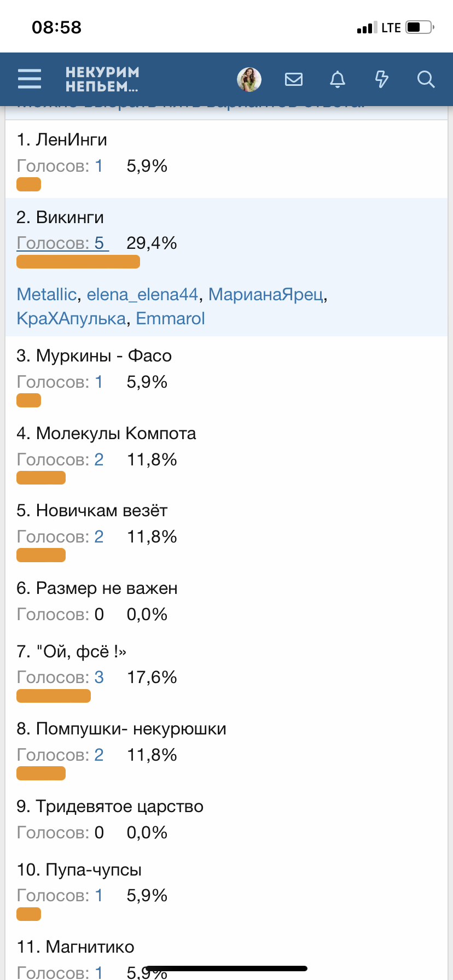Viewport: 453px width, 980px height.
Task: Collapse voter list for Викинги votes
Action: 62,243
